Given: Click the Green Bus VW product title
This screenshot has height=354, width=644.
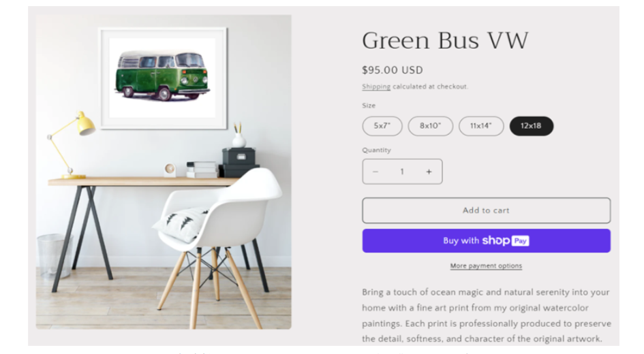Looking at the screenshot, I should 445,40.
